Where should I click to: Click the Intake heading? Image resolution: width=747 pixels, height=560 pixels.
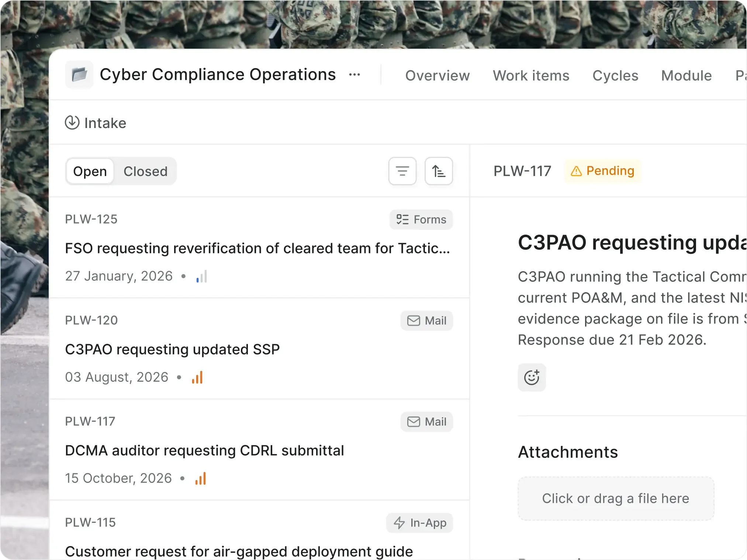(105, 123)
